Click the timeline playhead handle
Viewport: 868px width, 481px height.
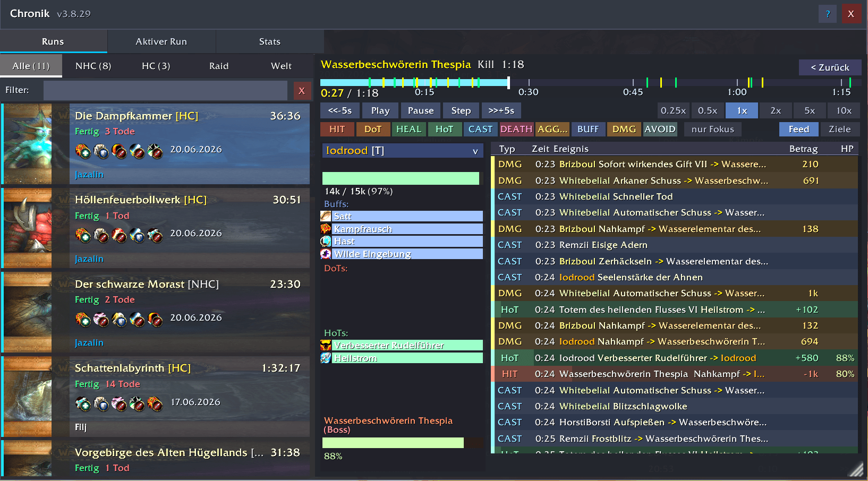[x=508, y=82]
